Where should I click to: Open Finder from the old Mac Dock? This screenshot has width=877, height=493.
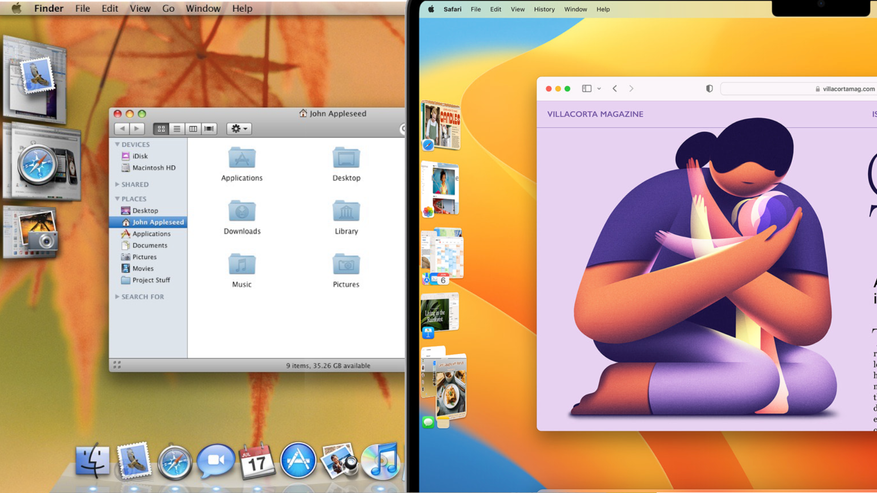click(92, 460)
